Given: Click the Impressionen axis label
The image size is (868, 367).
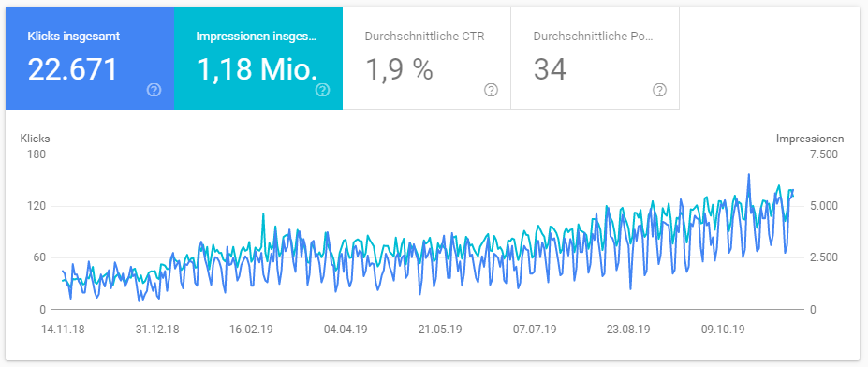Looking at the screenshot, I should tap(810, 139).
